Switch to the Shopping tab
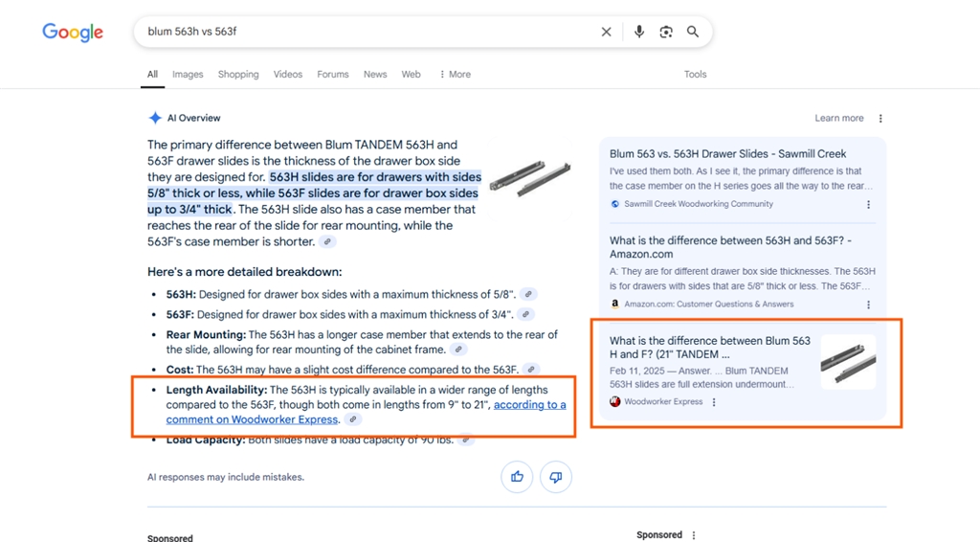This screenshot has height=542, width=980. click(238, 74)
